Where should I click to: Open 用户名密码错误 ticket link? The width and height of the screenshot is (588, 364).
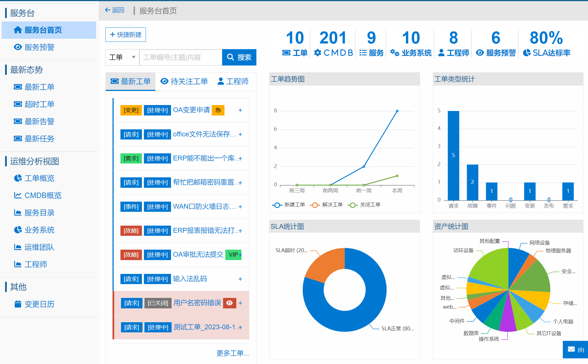pyautogui.click(x=197, y=303)
